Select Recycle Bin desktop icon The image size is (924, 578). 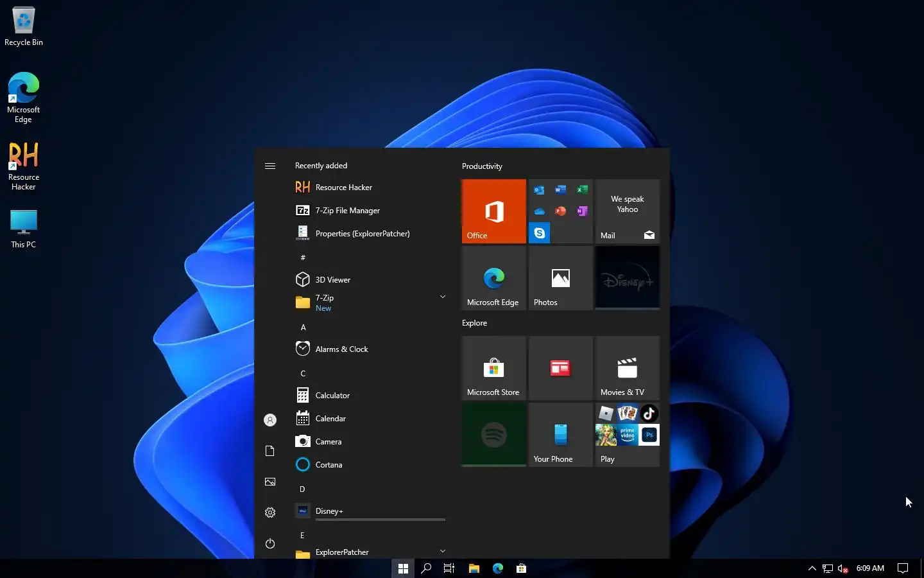pos(24,26)
